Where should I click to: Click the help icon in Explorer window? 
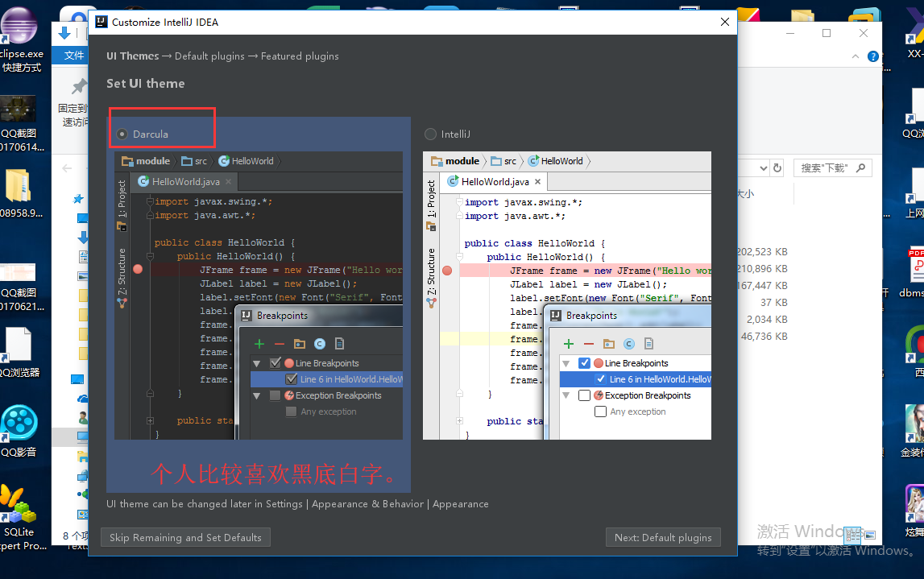click(872, 56)
